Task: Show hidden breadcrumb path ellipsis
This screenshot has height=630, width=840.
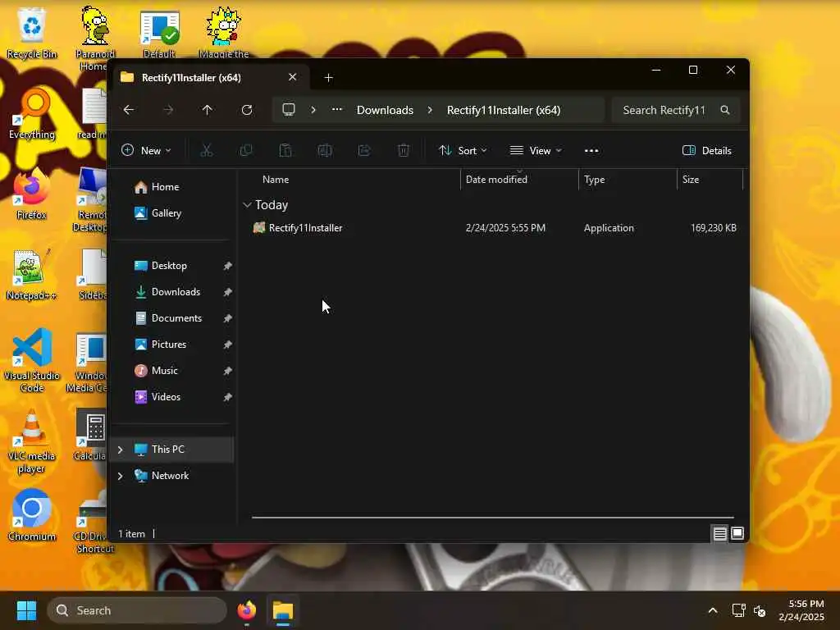Action: point(337,109)
